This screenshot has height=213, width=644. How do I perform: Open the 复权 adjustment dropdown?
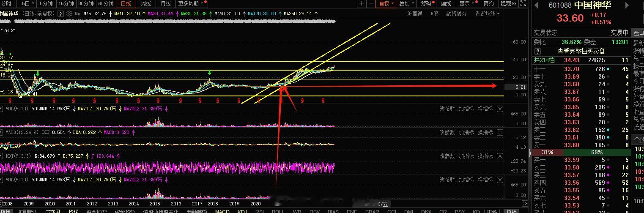[x=386, y=3]
